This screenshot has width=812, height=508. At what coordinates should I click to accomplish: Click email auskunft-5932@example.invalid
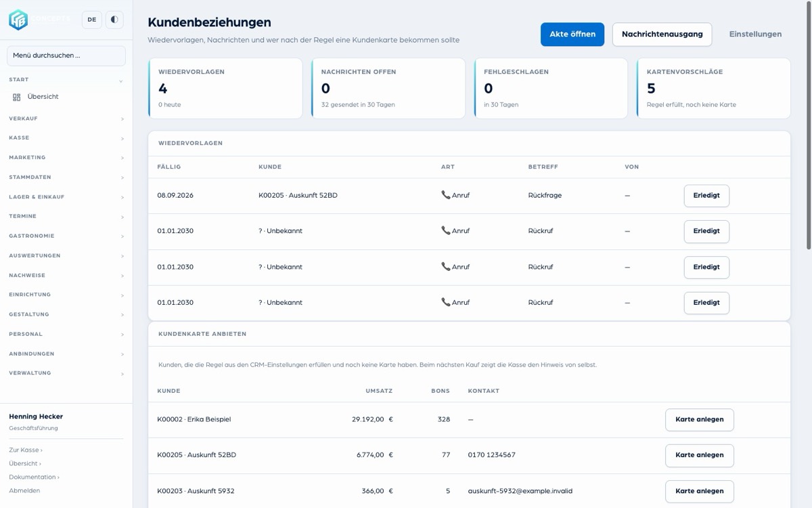coord(520,491)
